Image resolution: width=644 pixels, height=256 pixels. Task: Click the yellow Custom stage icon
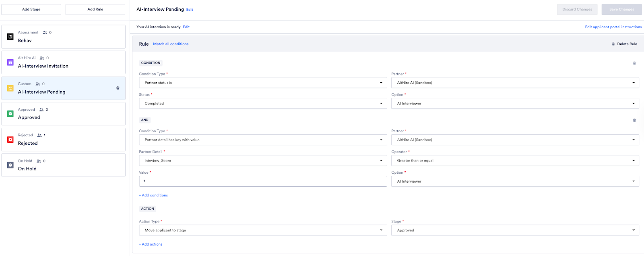click(10, 88)
